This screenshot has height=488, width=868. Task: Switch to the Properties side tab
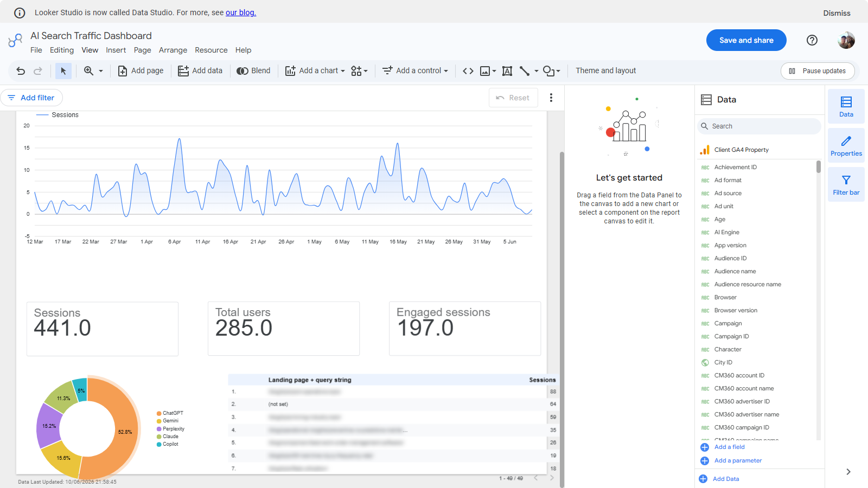(846, 145)
